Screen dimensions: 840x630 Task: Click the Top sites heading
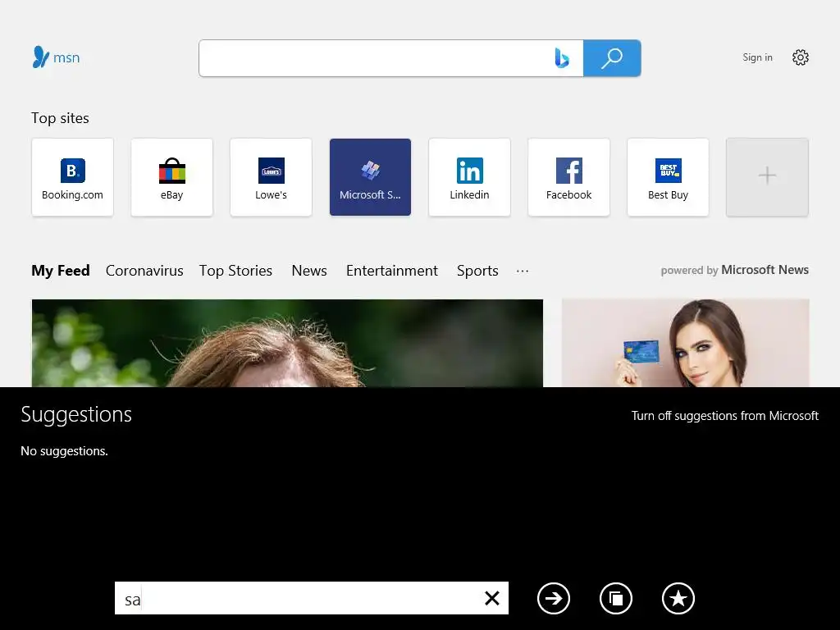[60, 118]
